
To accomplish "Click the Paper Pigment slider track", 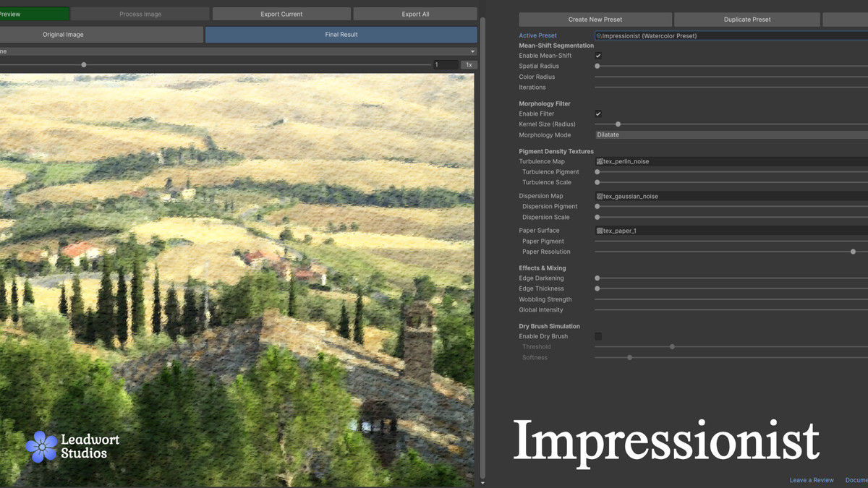I will tap(731, 241).
